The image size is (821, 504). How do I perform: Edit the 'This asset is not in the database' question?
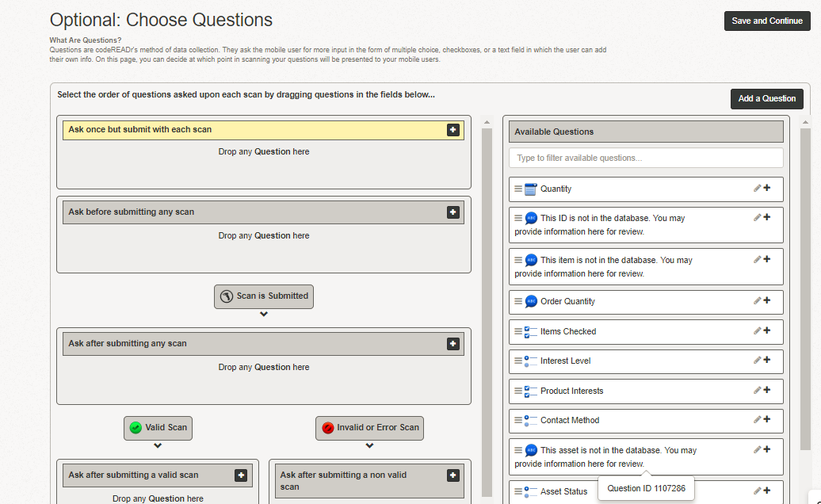757,449
